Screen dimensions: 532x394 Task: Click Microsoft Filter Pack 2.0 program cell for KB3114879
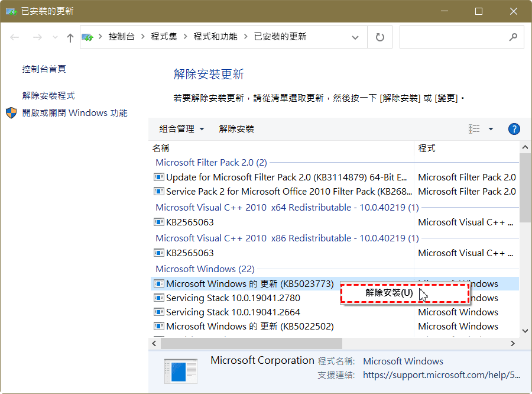(x=467, y=177)
